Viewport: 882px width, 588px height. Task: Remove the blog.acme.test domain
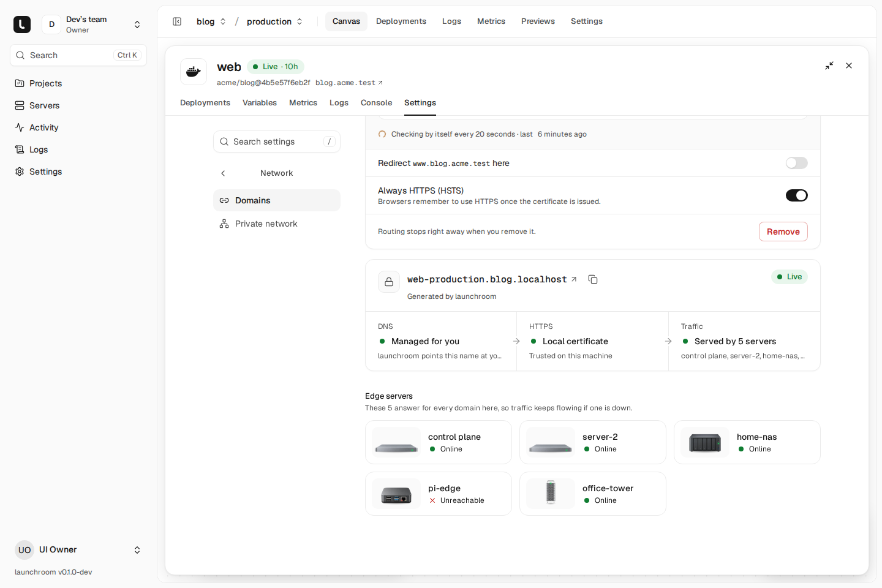pos(783,232)
